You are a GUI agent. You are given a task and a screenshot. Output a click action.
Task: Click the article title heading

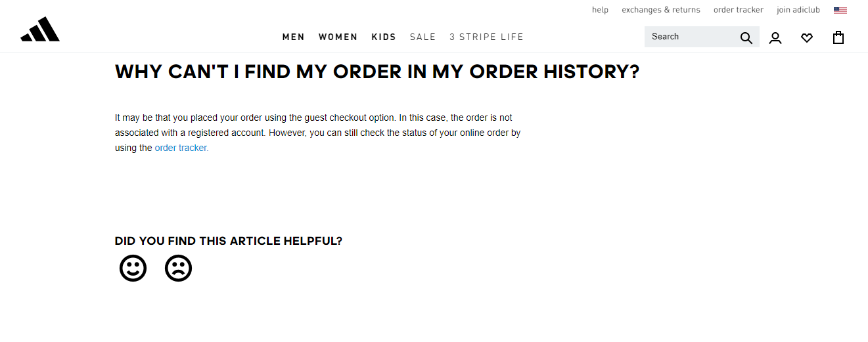click(x=377, y=72)
